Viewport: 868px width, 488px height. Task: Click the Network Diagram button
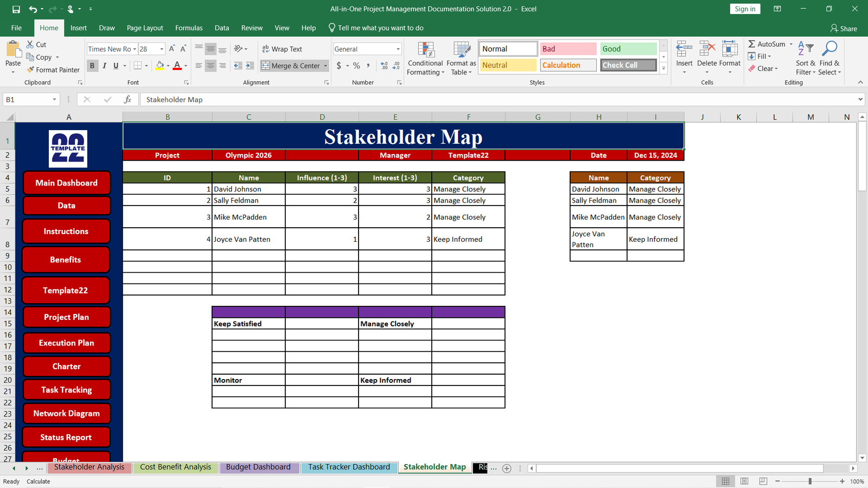(67, 413)
